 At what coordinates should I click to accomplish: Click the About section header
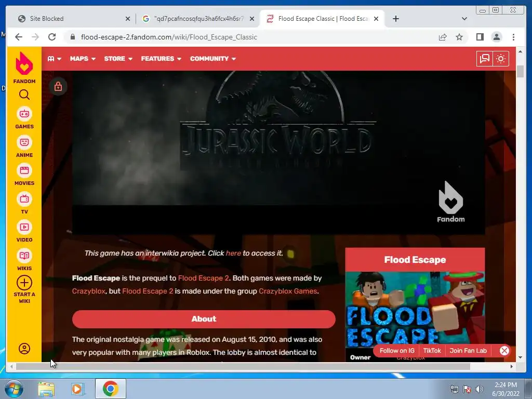coord(204,319)
